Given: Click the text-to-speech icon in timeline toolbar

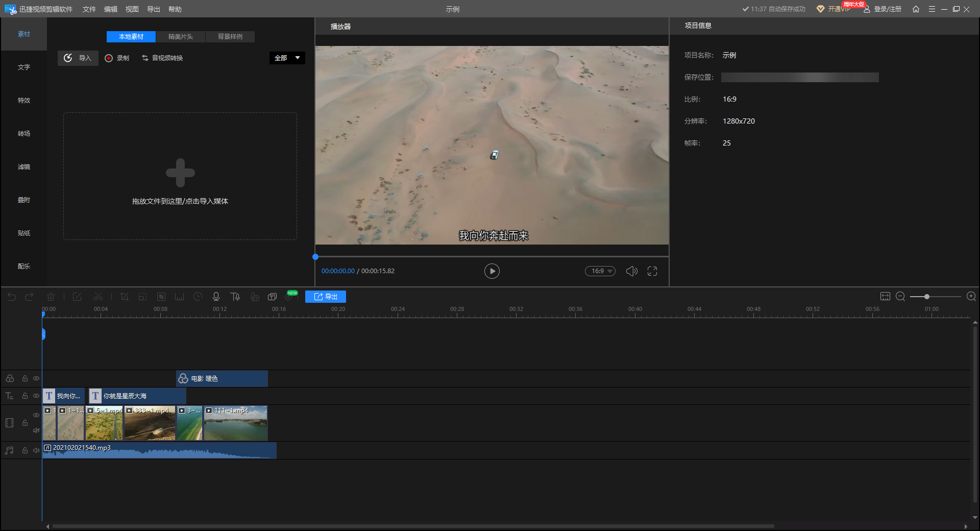Looking at the screenshot, I should tap(235, 297).
